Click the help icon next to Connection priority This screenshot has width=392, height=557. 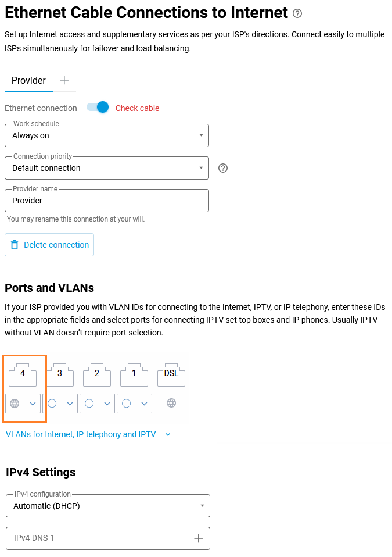pos(222,168)
